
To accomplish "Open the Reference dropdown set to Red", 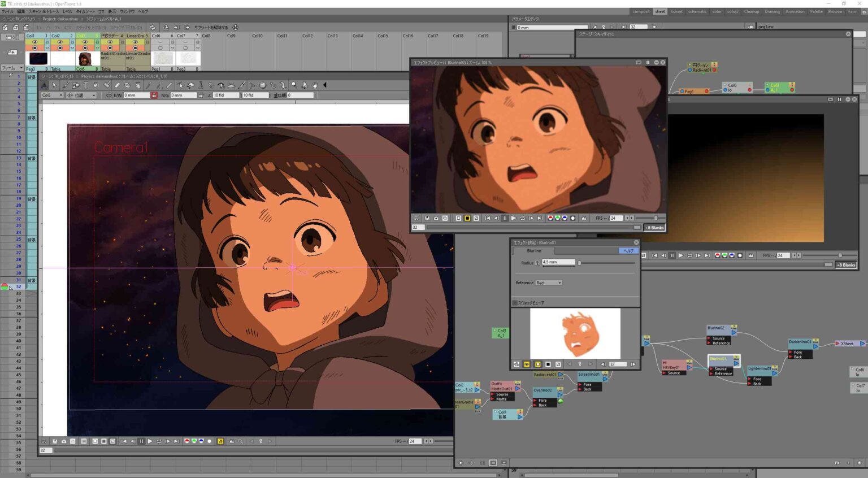I will (x=548, y=283).
